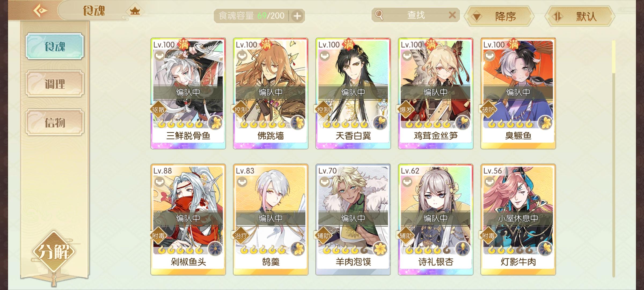
Task: Select the 食魂 sidebar tab
Action: [55, 46]
